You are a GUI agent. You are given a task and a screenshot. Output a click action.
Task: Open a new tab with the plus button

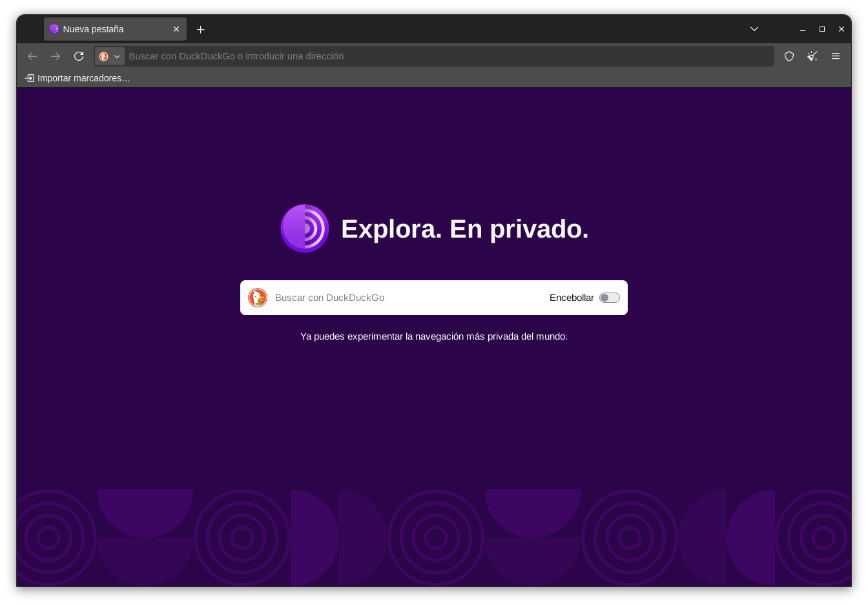[x=200, y=29]
